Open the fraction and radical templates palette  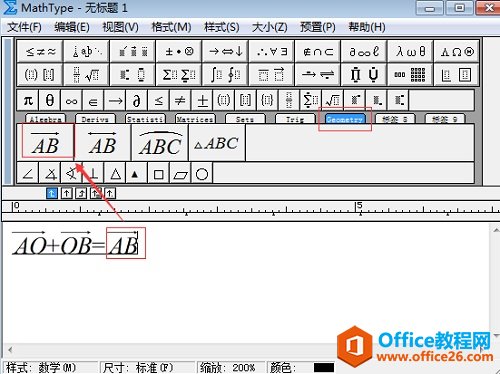click(86, 74)
